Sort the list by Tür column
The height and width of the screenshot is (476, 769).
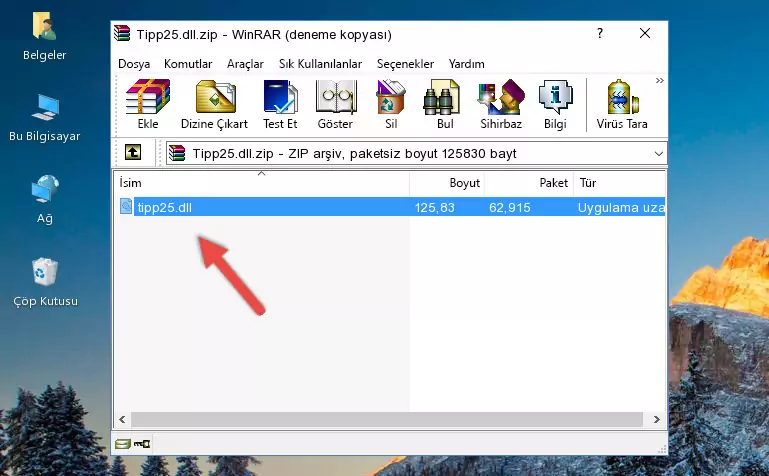point(619,183)
